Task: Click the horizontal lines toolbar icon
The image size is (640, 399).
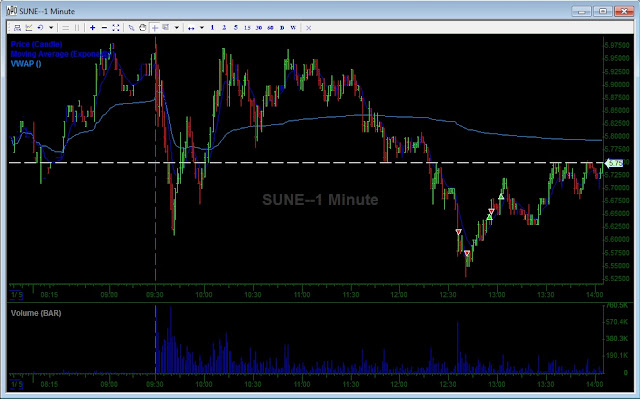Action: 65,28
